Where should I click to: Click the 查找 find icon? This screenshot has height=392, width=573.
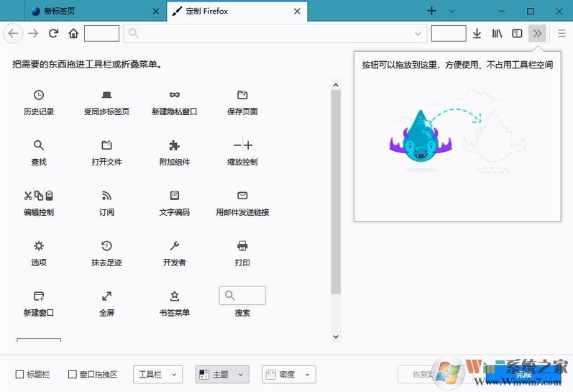tap(39, 145)
